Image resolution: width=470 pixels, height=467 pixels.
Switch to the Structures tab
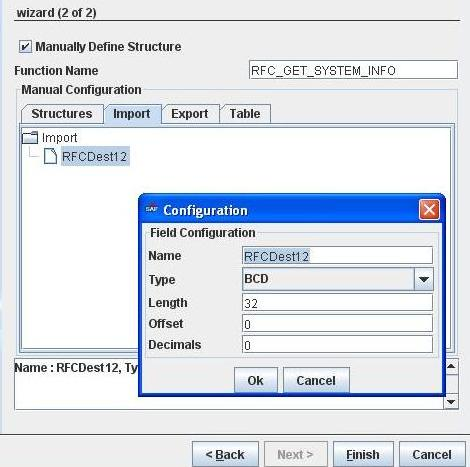point(62,114)
